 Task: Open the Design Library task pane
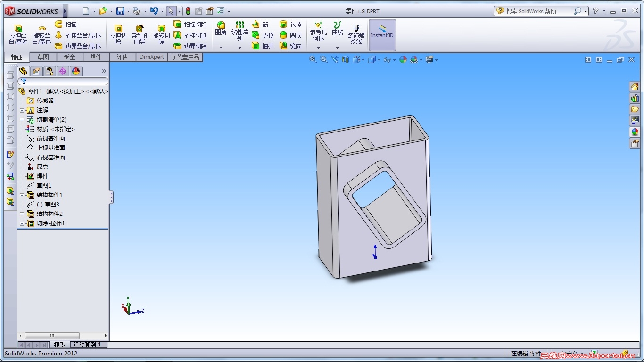coord(635,98)
